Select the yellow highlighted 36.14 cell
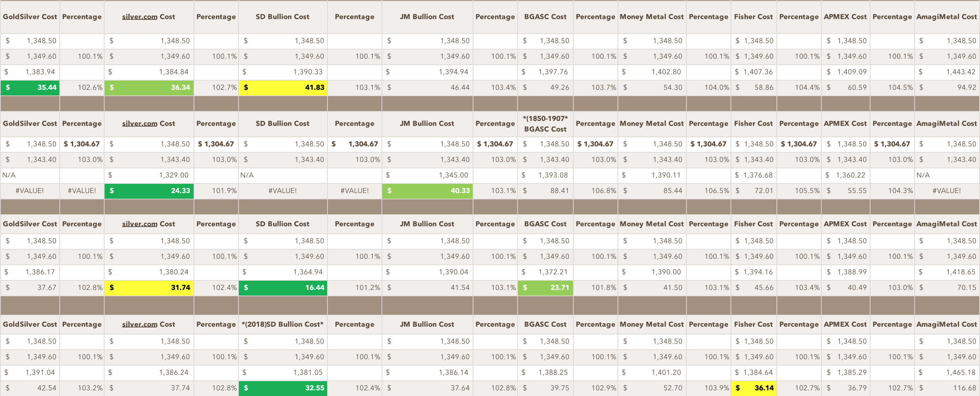 [x=754, y=388]
